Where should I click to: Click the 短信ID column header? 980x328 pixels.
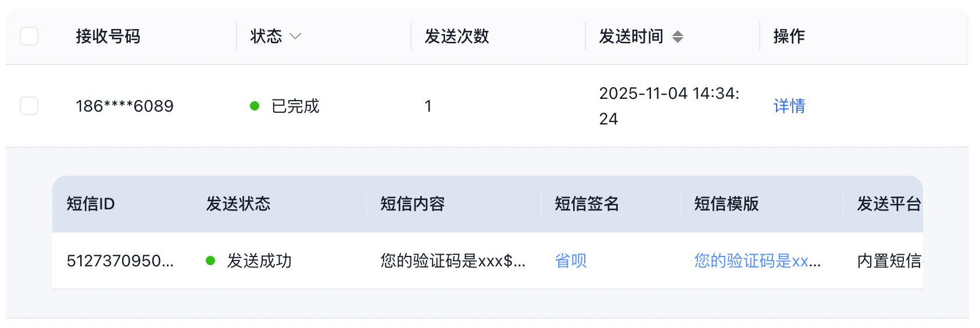pyautogui.click(x=91, y=204)
